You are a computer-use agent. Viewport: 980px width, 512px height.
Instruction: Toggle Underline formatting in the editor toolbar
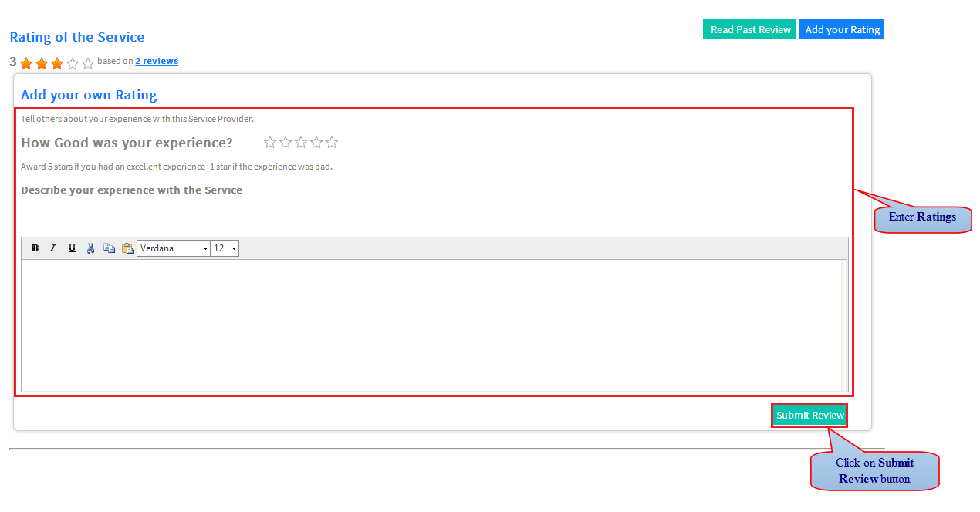click(x=72, y=248)
